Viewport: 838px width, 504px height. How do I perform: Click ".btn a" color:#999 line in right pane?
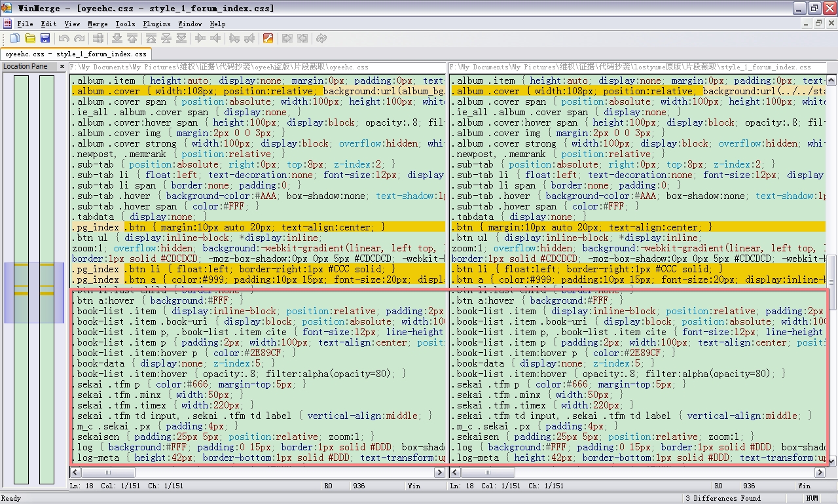coord(639,279)
